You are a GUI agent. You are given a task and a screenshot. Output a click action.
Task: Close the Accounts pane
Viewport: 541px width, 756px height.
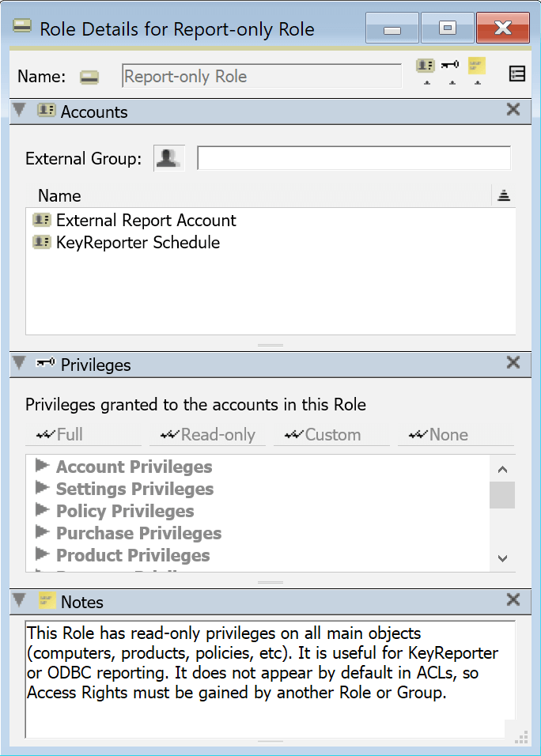coord(513,111)
